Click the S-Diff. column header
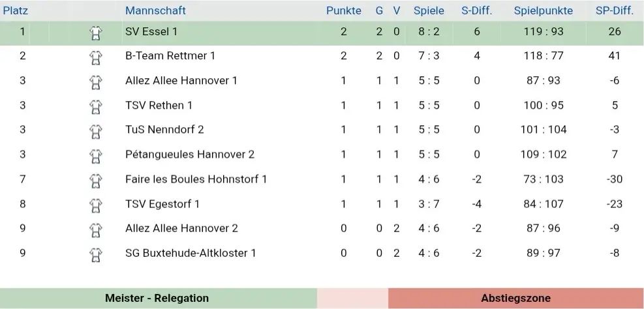Screen dimensions: 644x309 (476, 10)
